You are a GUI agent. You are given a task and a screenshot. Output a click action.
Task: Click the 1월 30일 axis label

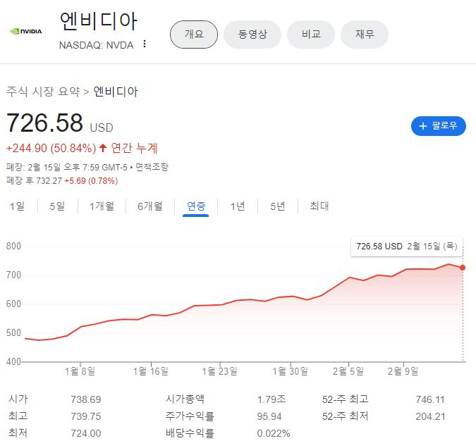(291, 371)
